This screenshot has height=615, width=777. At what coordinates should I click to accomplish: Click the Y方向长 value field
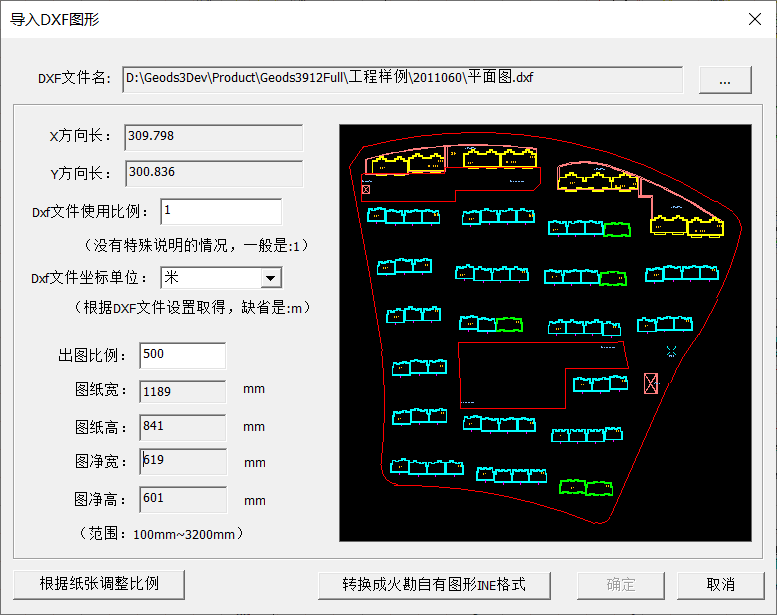click(213, 173)
